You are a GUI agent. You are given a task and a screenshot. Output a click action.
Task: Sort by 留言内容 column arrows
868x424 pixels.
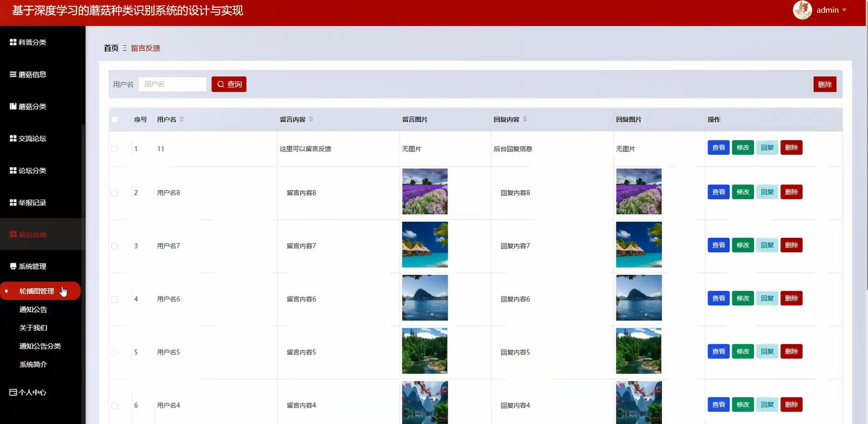pos(311,119)
